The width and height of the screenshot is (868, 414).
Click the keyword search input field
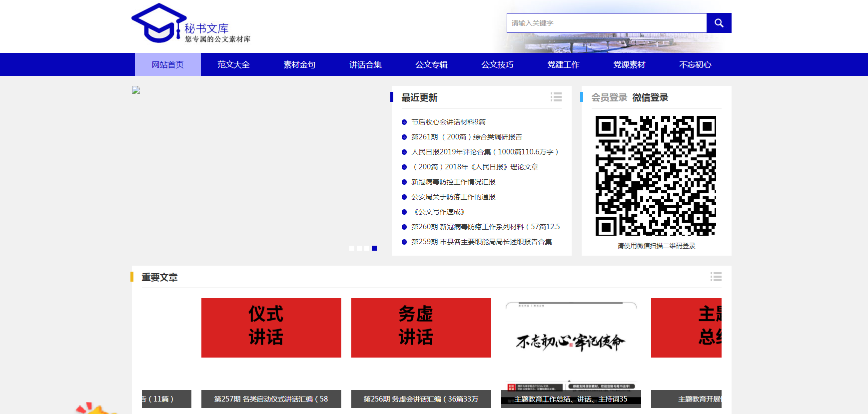click(606, 23)
